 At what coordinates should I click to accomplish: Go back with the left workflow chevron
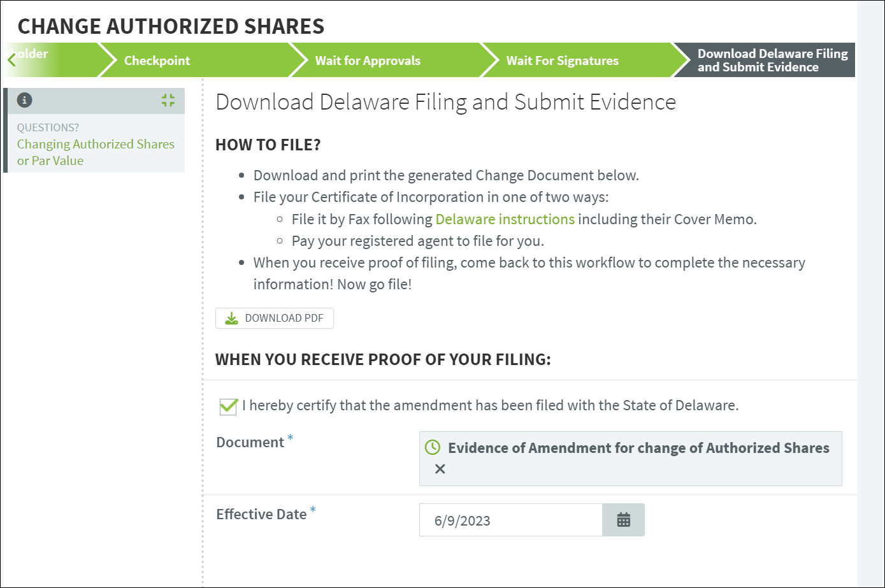coord(11,61)
